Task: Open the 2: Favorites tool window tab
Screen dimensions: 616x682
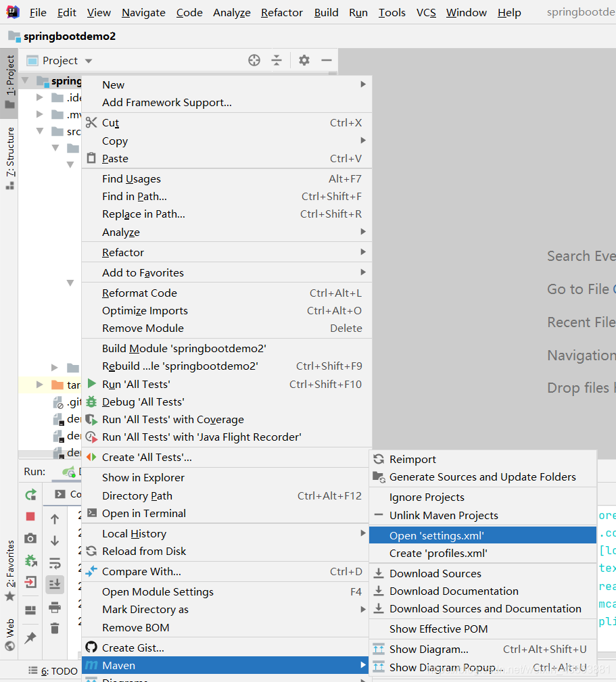Action: 9,570
